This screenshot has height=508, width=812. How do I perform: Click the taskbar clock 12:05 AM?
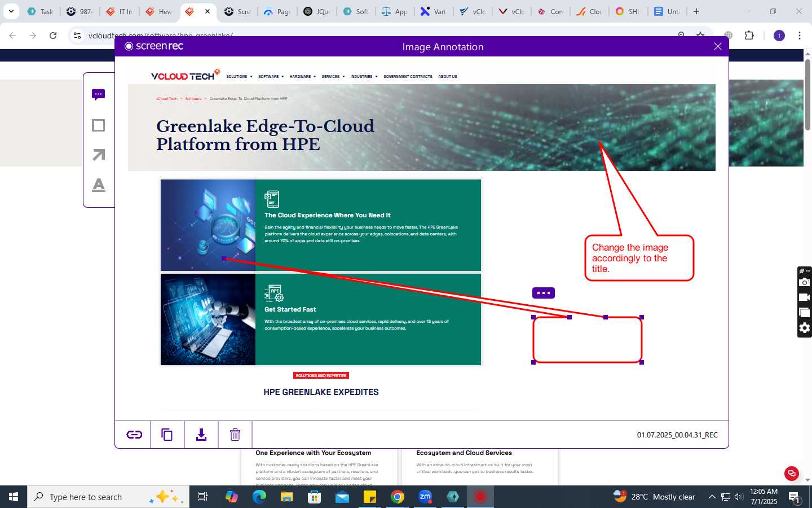tap(764, 497)
